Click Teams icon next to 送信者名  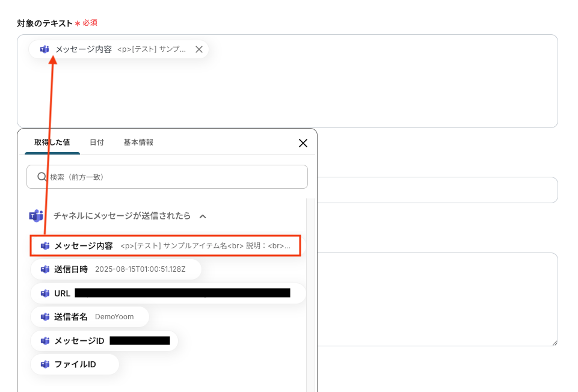click(x=45, y=317)
